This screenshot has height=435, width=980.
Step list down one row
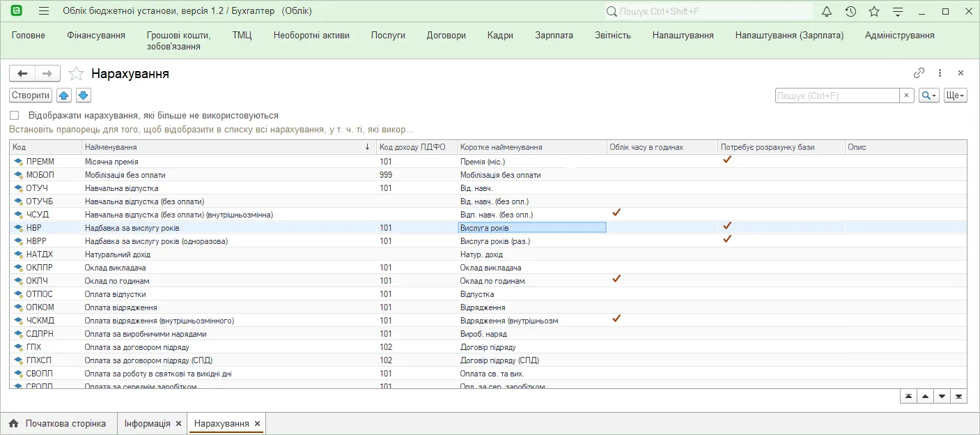tap(942, 396)
